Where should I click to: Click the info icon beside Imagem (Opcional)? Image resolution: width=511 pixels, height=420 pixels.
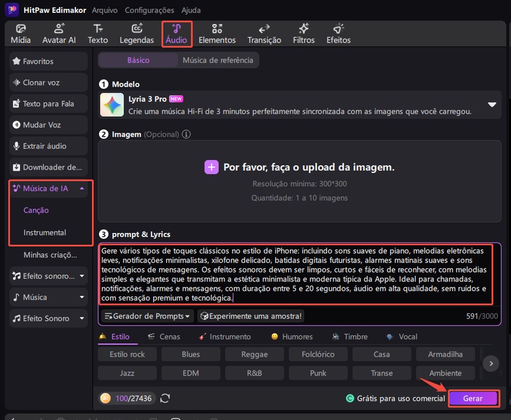pos(186,134)
